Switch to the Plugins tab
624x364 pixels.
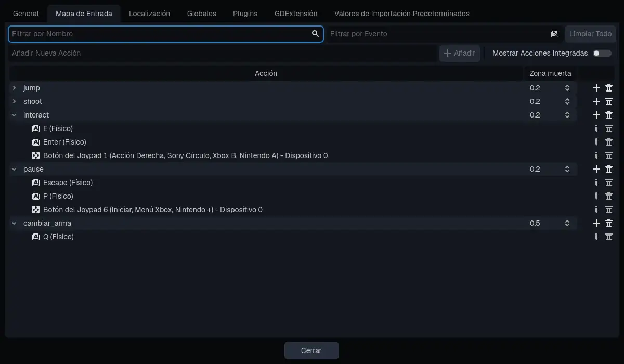pyautogui.click(x=245, y=14)
